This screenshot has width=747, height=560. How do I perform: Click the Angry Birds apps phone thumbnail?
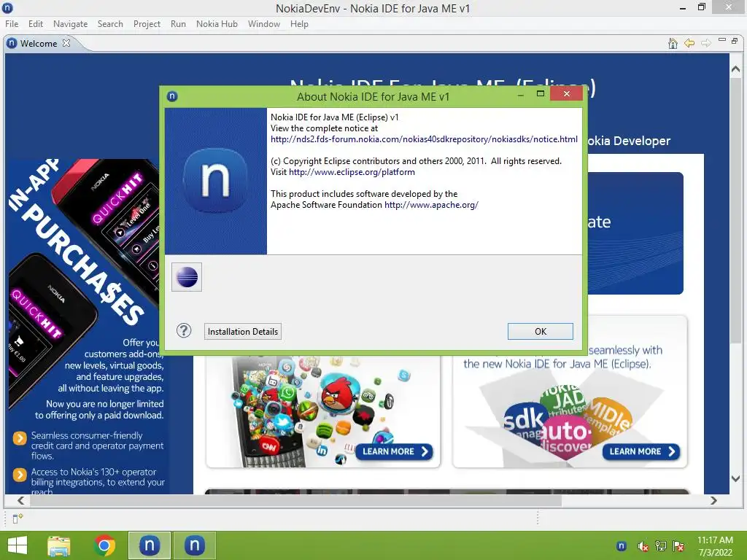coord(323,412)
